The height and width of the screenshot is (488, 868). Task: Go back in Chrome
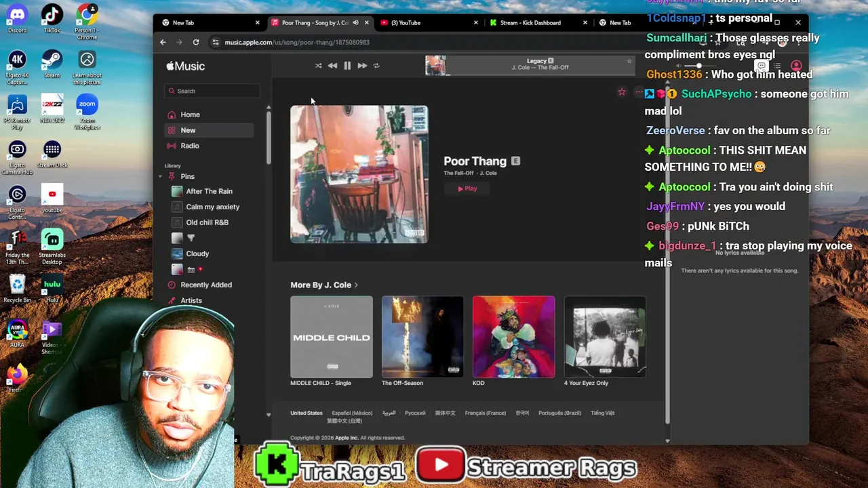163,42
